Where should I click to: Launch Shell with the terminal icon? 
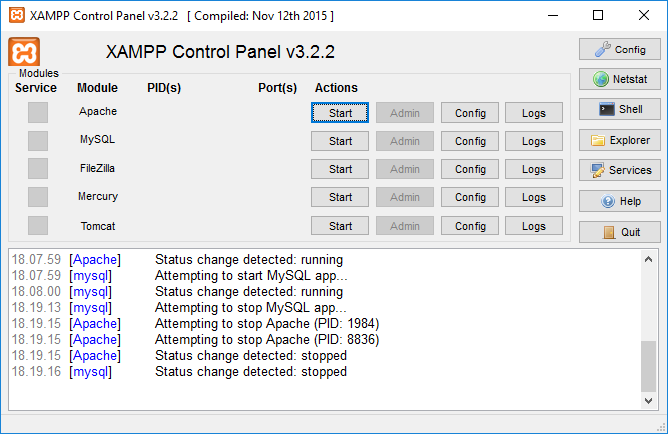[x=620, y=109]
